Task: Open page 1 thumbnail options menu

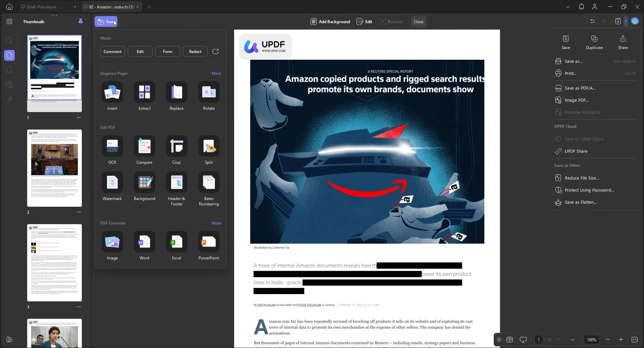Action: (x=78, y=117)
